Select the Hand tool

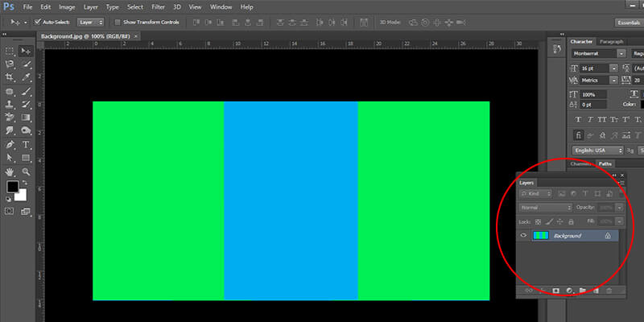10,171
